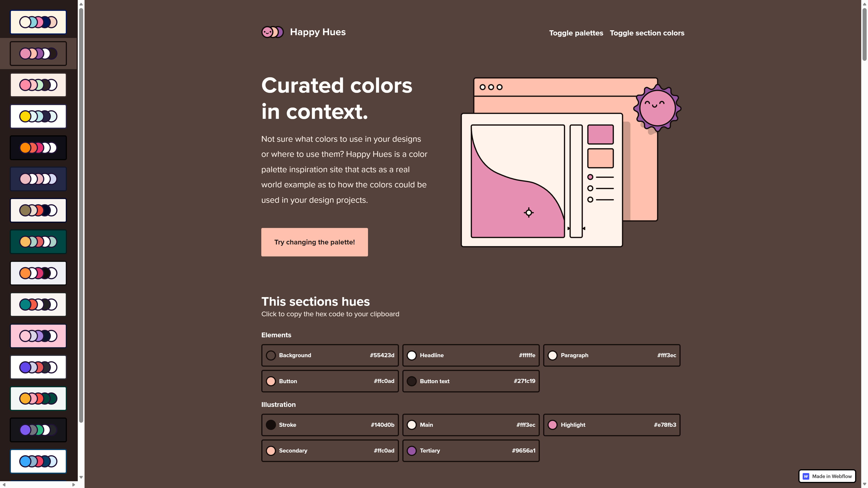Click the Happy Hues smiley logo icon
The width and height of the screenshot is (868, 488).
tap(272, 32)
